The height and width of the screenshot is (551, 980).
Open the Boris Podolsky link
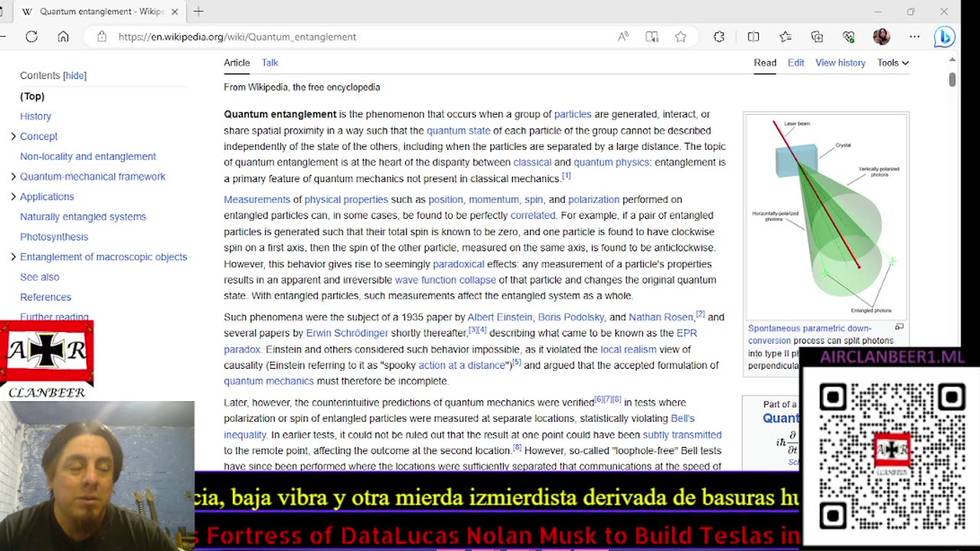coord(571,317)
